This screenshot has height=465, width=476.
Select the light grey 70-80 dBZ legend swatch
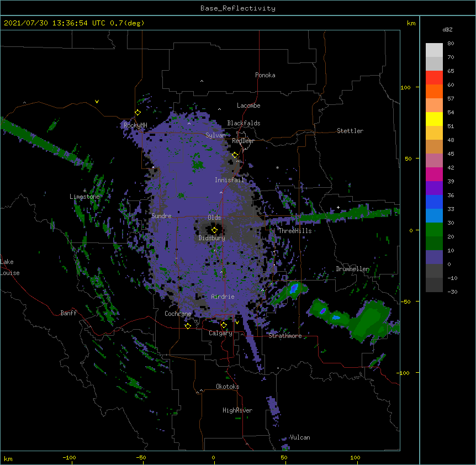[434, 50]
